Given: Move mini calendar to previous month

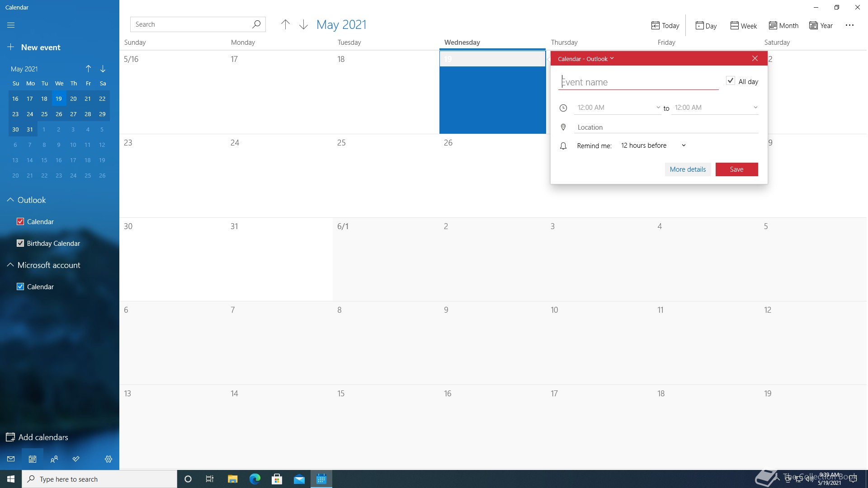Looking at the screenshot, I should click(x=88, y=69).
